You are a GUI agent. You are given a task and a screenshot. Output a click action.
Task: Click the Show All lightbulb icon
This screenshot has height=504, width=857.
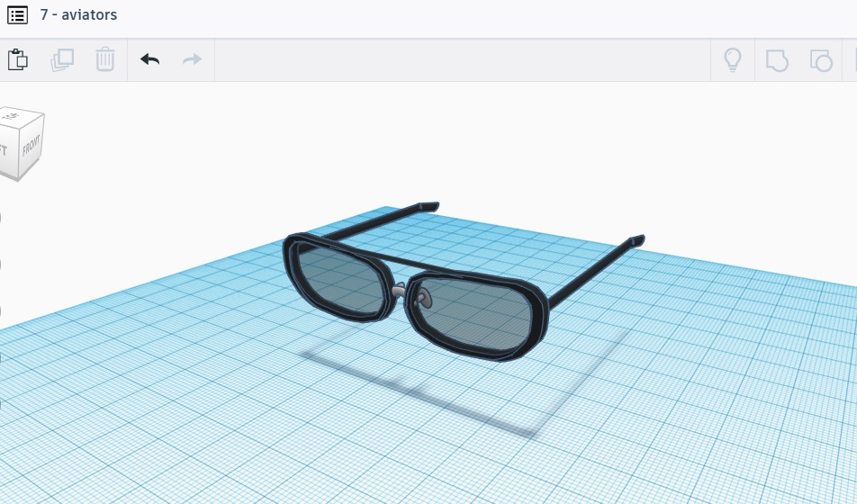click(733, 60)
